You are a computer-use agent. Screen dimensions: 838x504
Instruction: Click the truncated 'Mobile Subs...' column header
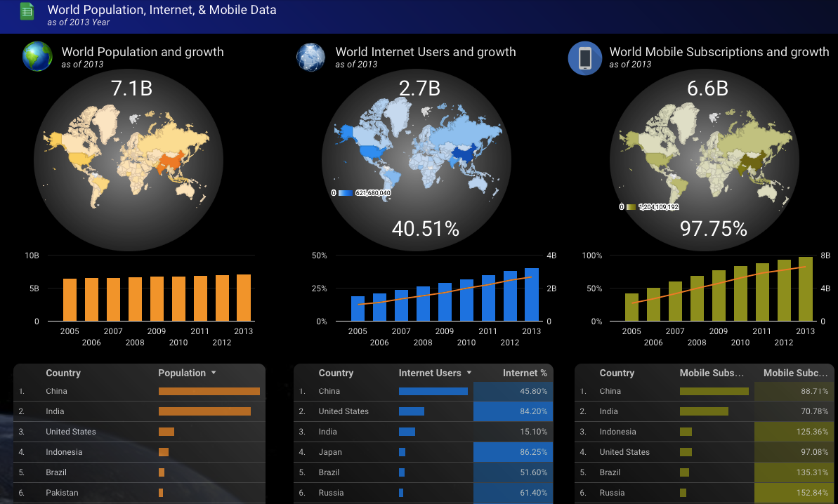[x=712, y=373]
